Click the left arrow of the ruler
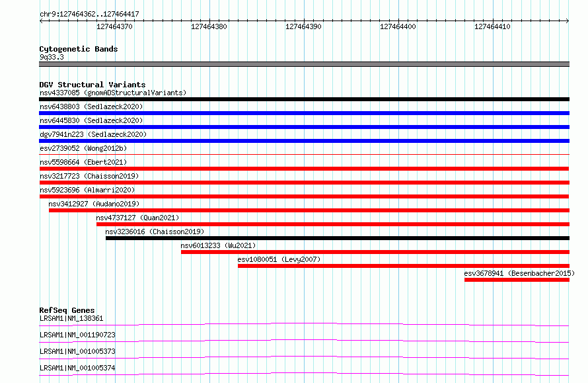The width and height of the screenshot is (588, 383). pyautogui.click(x=41, y=21)
